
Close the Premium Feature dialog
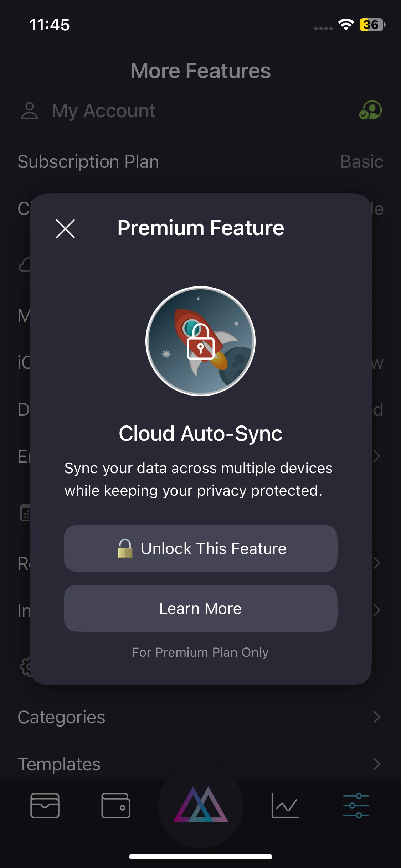tap(65, 228)
